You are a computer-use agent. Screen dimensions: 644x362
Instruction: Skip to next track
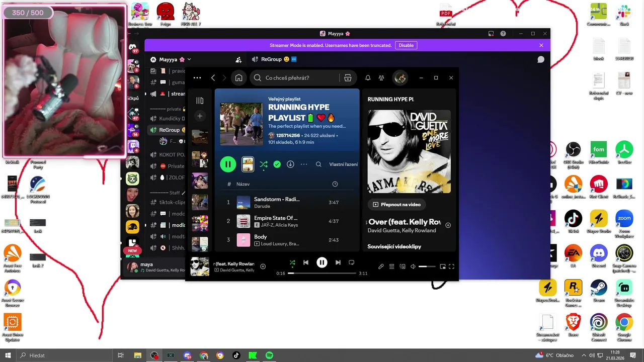coord(338,262)
